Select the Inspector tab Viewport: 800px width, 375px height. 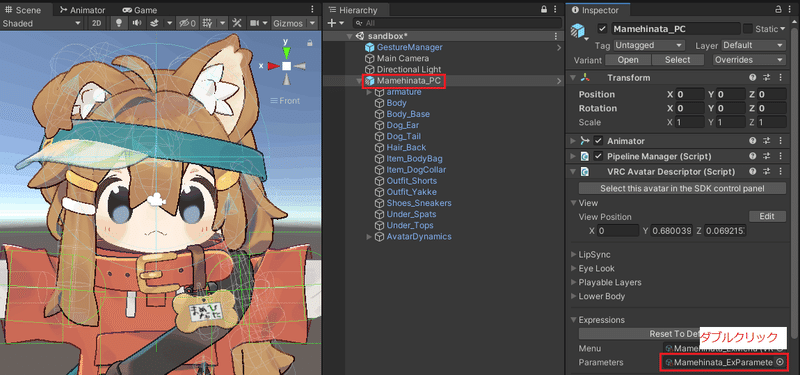tap(595, 10)
